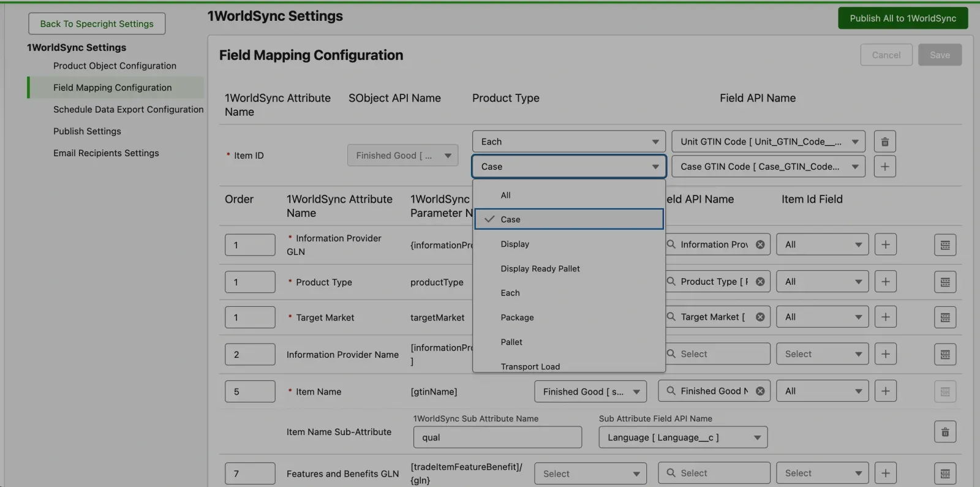The width and height of the screenshot is (980, 487).
Task: Click plus icon in Information Provider GLN row
Action: [885, 244]
